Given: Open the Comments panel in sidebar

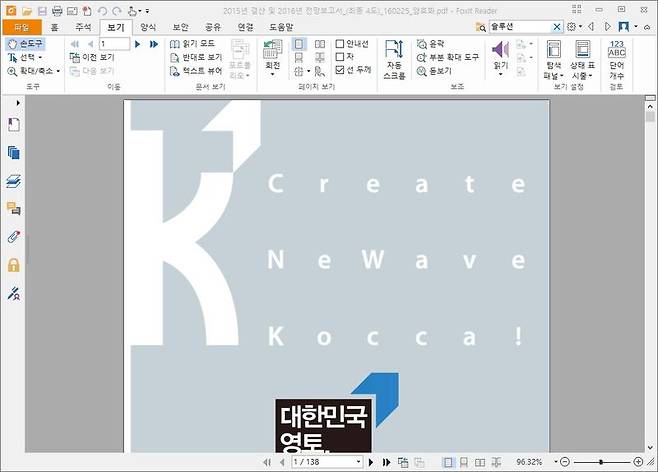Looking at the screenshot, I should [x=13, y=209].
